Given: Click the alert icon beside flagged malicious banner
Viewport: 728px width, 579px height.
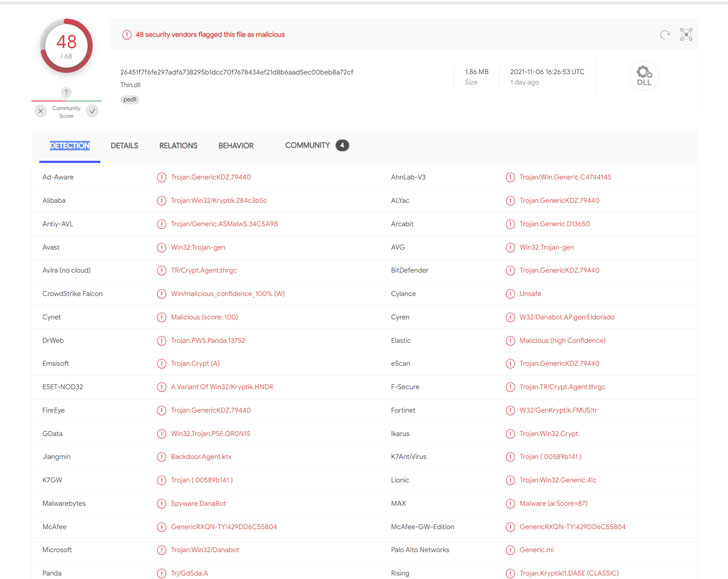Looking at the screenshot, I should 127,35.
